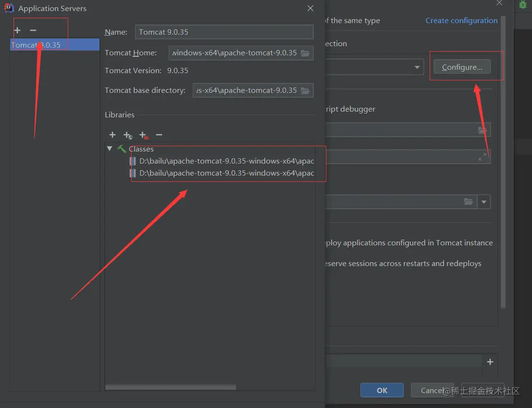Browse folder in the script debugger field
Image resolution: width=532 pixels, height=408 pixels.
tap(483, 130)
